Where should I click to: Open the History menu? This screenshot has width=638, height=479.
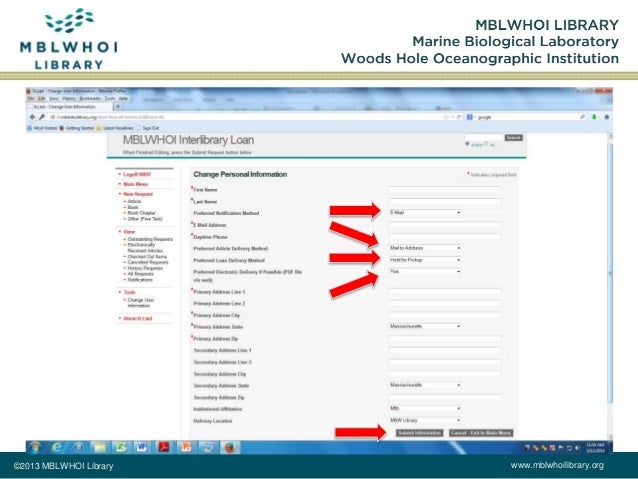point(69,98)
